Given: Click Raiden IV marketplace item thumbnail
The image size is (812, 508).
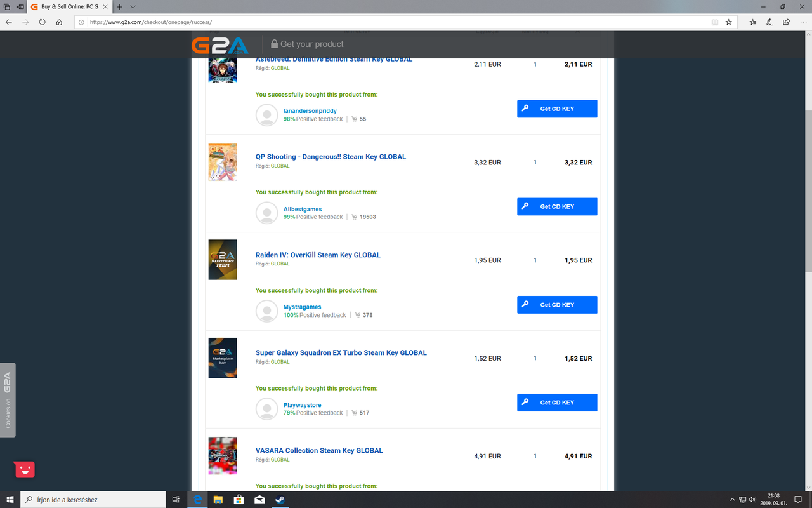Looking at the screenshot, I should point(223,260).
